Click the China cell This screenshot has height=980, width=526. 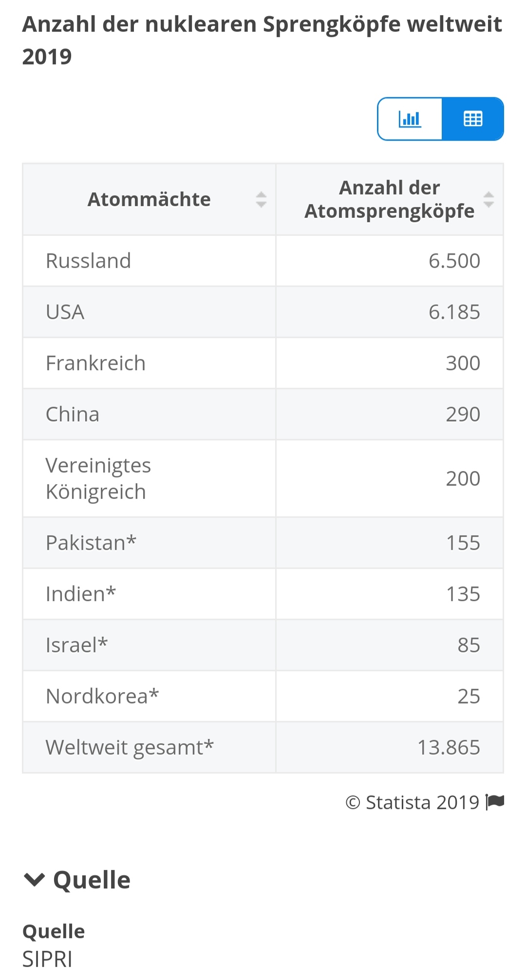73,414
